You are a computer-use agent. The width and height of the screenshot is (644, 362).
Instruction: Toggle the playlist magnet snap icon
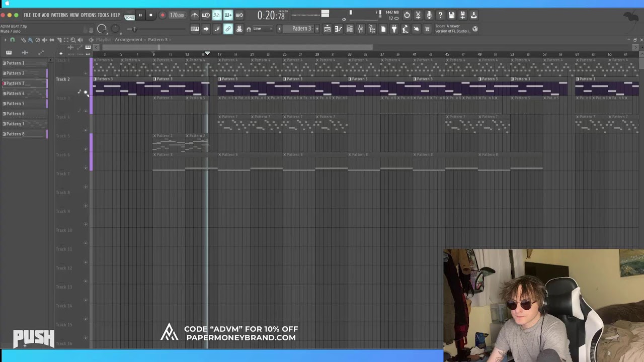pyautogui.click(x=13, y=40)
